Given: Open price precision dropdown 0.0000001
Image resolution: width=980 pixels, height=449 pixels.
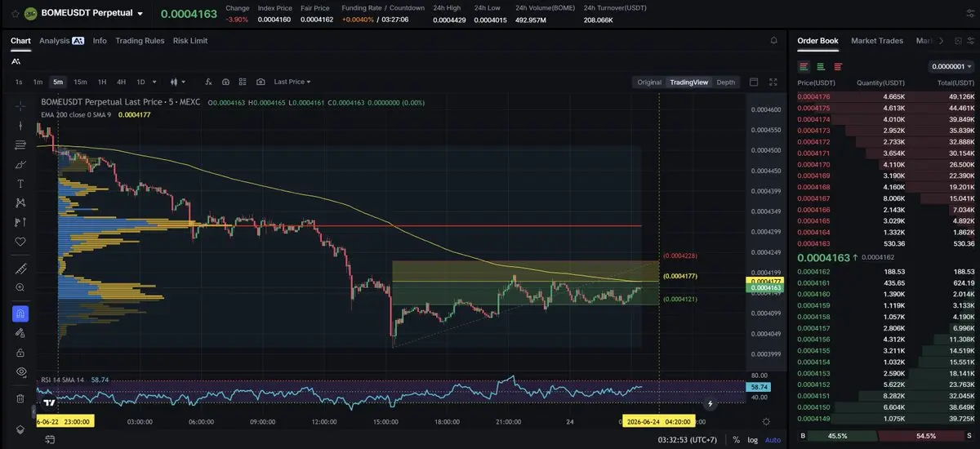Looking at the screenshot, I should pyautogui.click(x=952, y=66).
